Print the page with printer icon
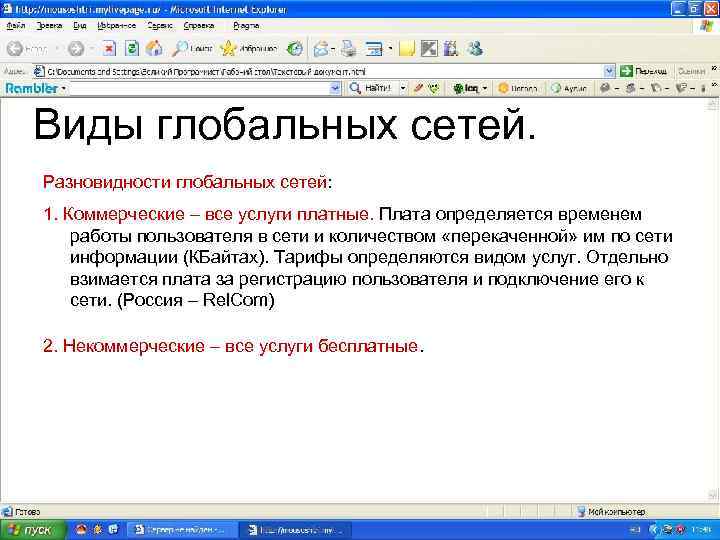 (349, 48)
